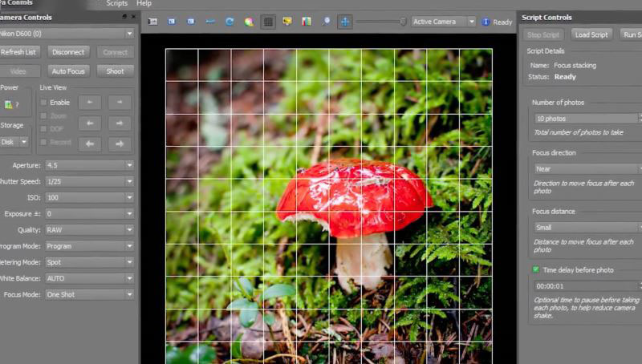Open the color wheel toolbar icon

(x=249, y=22)
